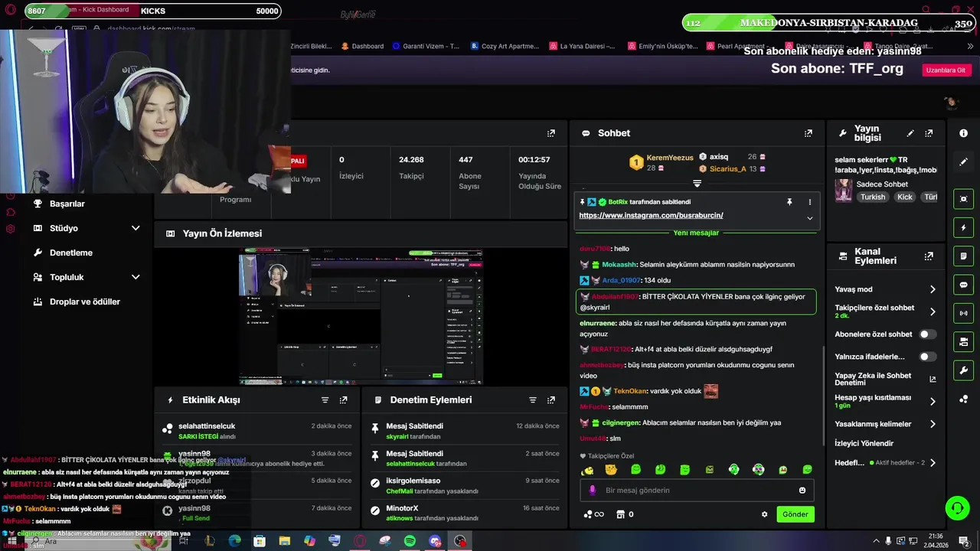
Task: Click the Turkish tag
Action: pyautogui.click(x=872, y=197)
